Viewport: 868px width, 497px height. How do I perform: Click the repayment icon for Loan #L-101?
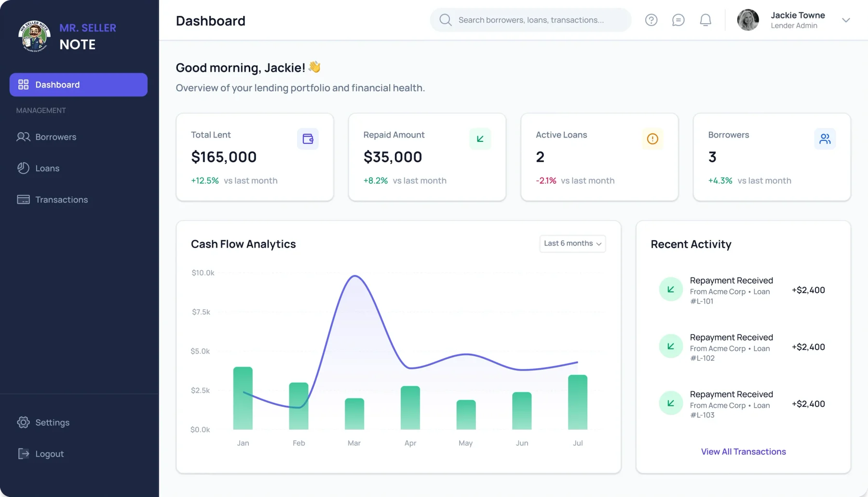tap(671, 290)
